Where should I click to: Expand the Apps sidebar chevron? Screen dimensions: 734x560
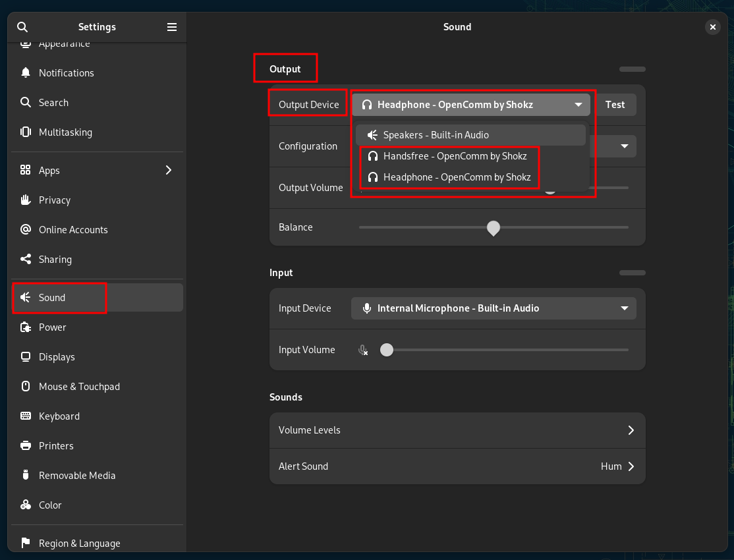168,170
